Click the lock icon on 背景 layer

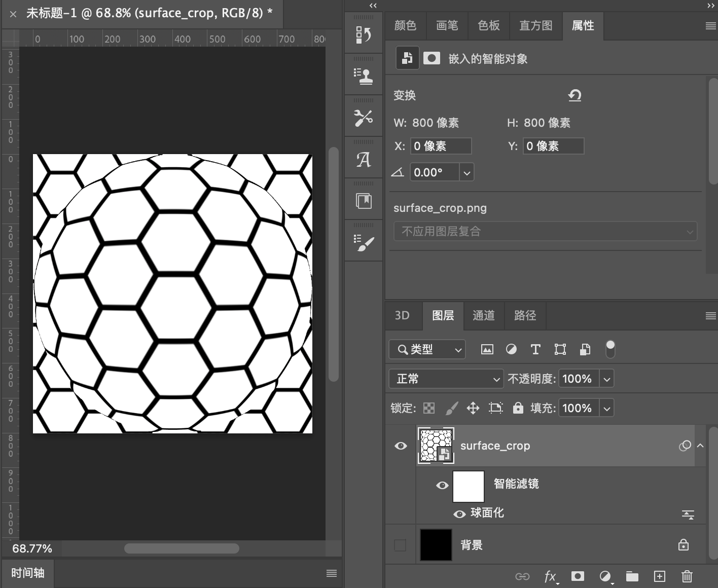tap(684, 545)
